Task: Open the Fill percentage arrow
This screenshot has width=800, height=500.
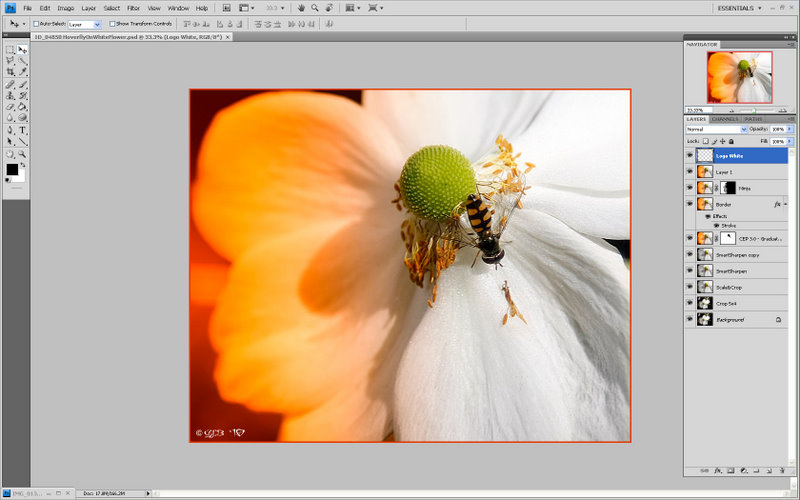Action: click(x=790, y=141)
